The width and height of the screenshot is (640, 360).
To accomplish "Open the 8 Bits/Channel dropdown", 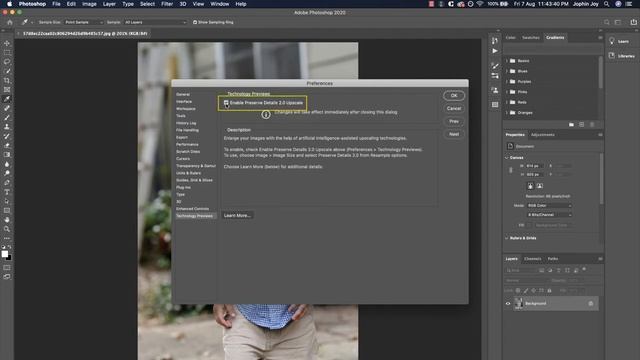I will pyautogui.click(x=549, y=215).
